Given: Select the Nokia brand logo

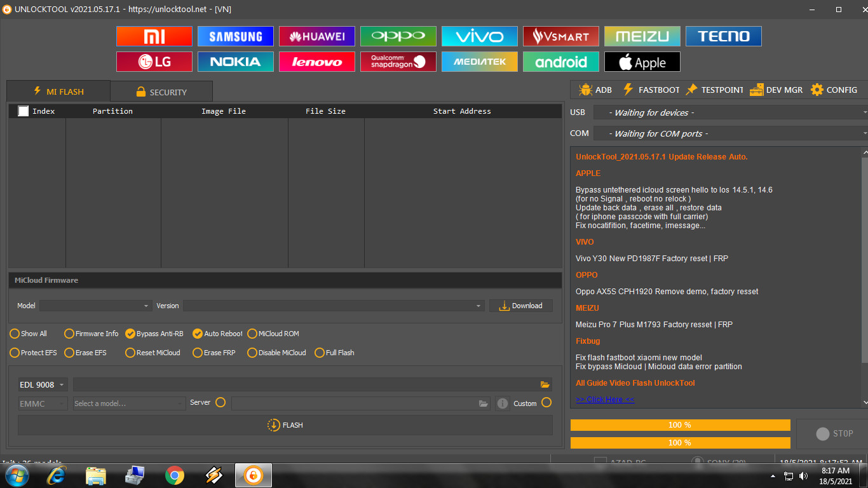Looking at the screenshot, I should (x=236, y=62).
